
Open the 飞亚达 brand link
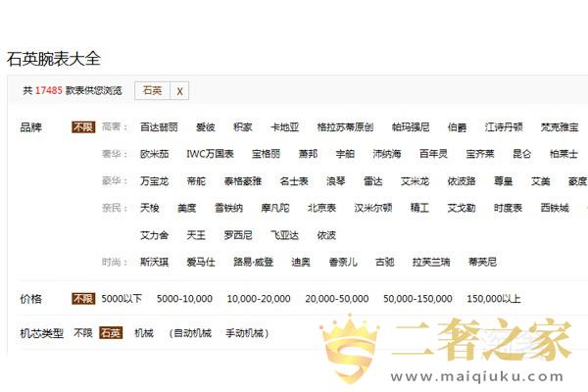click(x=284, y=235)
